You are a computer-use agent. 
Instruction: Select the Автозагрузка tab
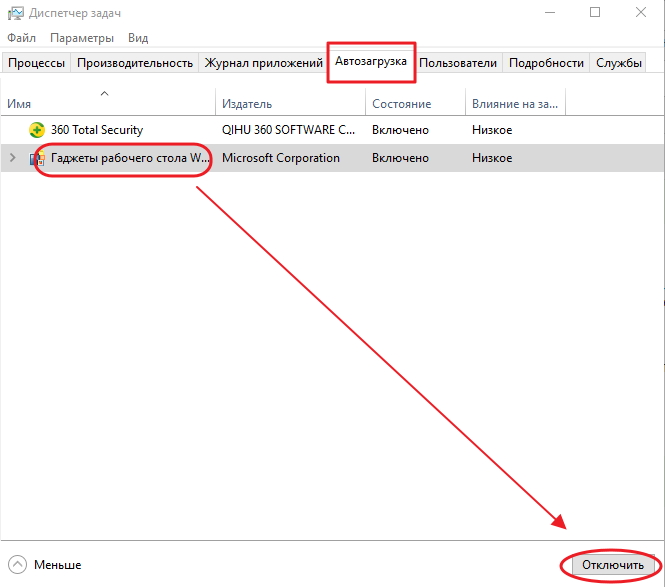point(371,61)
